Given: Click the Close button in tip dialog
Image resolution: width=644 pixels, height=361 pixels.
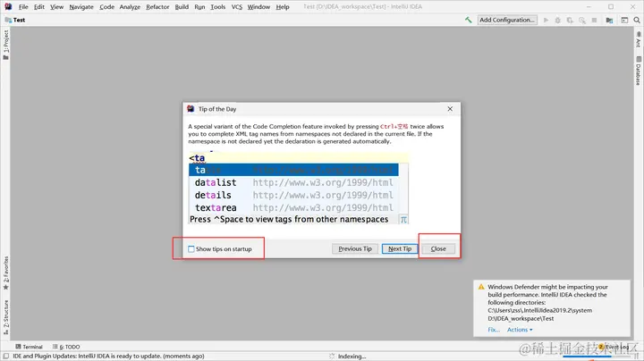Looking at the screenshot, I should 438,248.
